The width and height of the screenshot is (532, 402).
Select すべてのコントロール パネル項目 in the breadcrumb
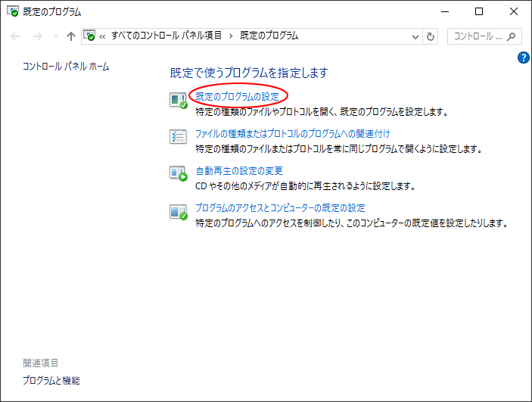click(166, 36)
